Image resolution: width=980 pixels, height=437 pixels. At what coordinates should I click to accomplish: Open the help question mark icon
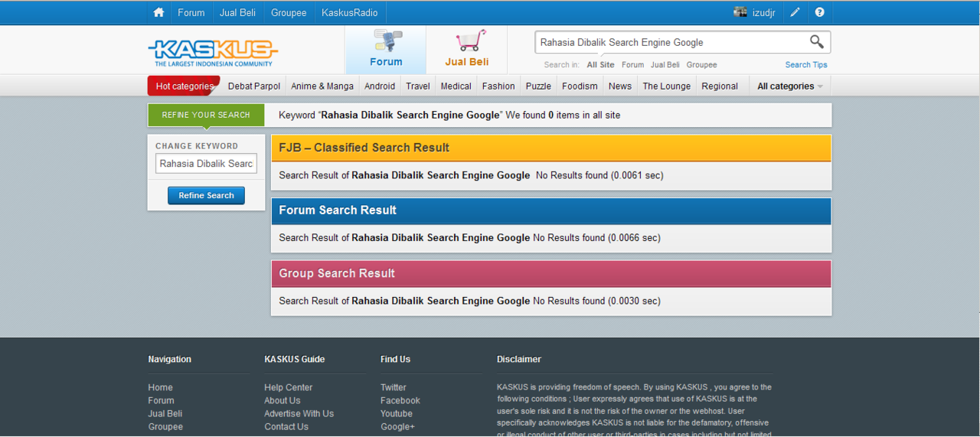point(820,12)
